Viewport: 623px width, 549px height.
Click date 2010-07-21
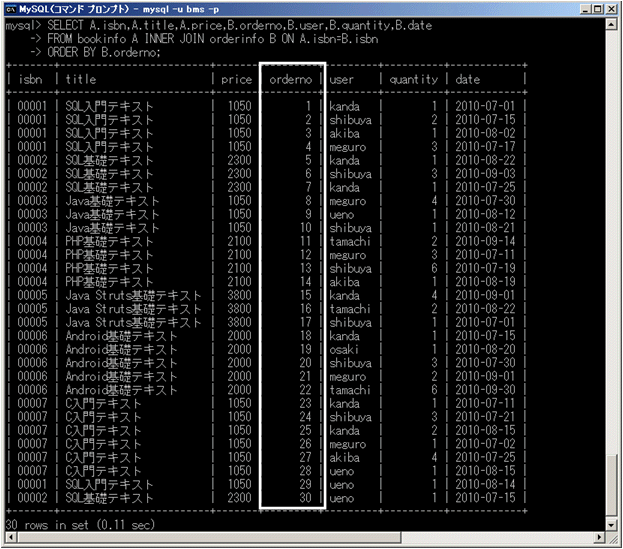click(485, 417)
